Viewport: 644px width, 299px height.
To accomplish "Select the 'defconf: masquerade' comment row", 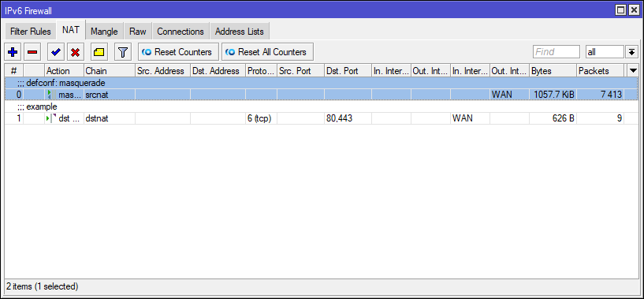I will (322, 83).
